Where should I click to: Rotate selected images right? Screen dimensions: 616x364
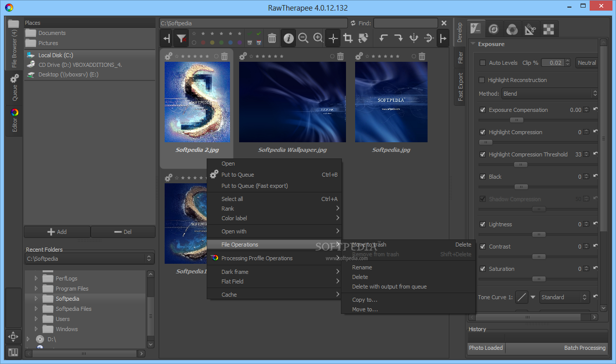399,38
